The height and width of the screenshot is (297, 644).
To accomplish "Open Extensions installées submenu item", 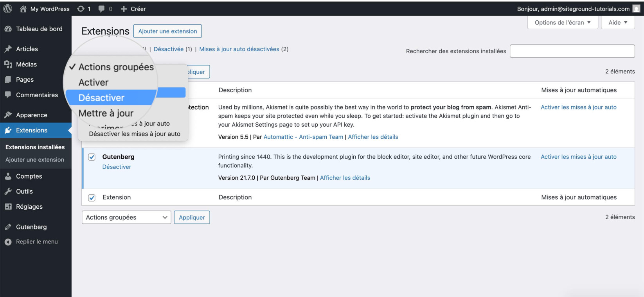I will coord(35,147).
